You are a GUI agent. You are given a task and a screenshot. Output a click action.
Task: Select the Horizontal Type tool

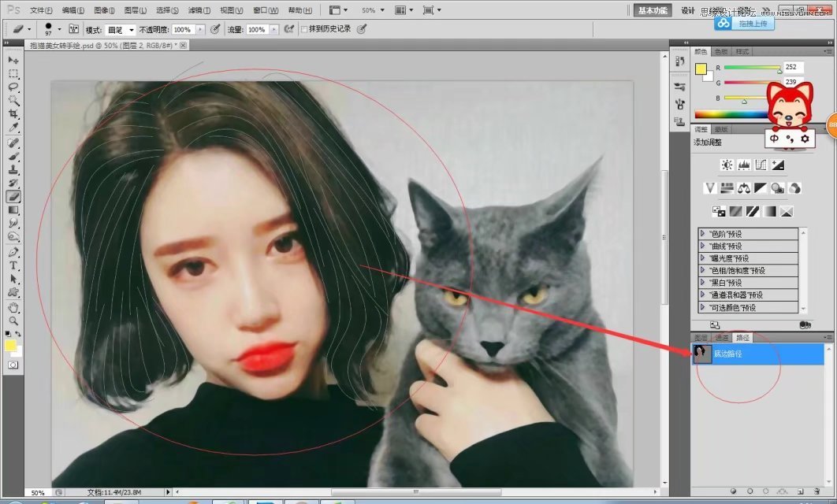13,265
